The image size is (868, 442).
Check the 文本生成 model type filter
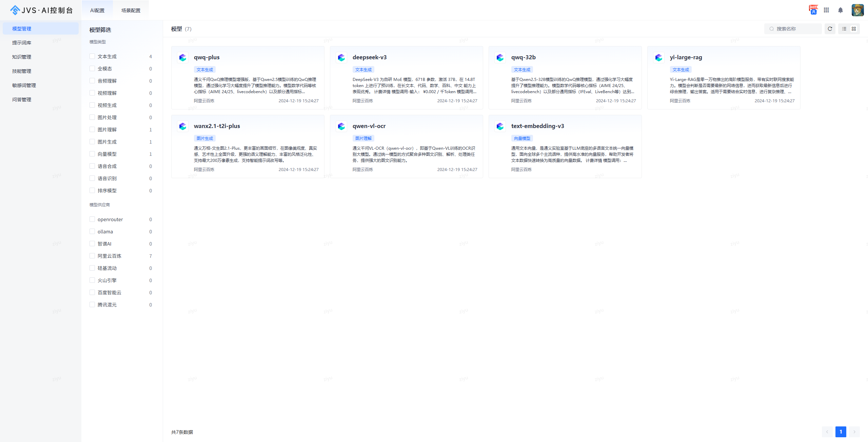pyautogui.click(x=92, y=56)
